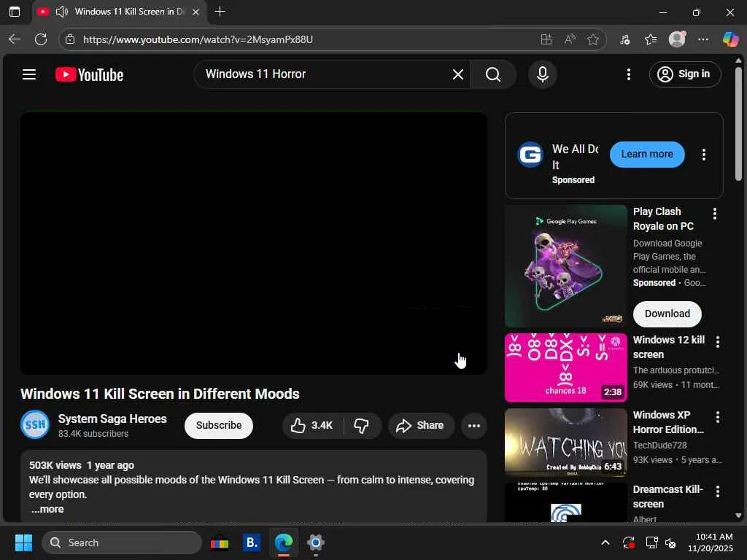Open Windows 12 kill screen thumbnail
This screenshot has width=747, height=560.
coord(566,367)
